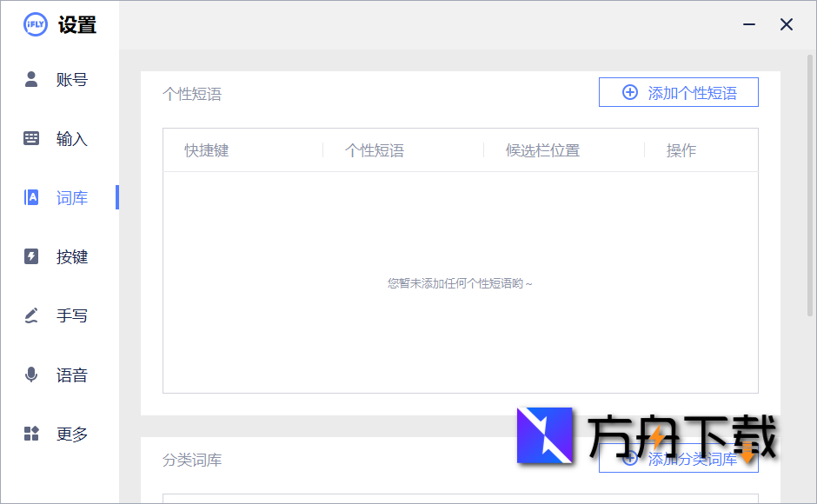Select the account person icon
817x504 pixels.
pyautogui.click(x=32, y=79)
